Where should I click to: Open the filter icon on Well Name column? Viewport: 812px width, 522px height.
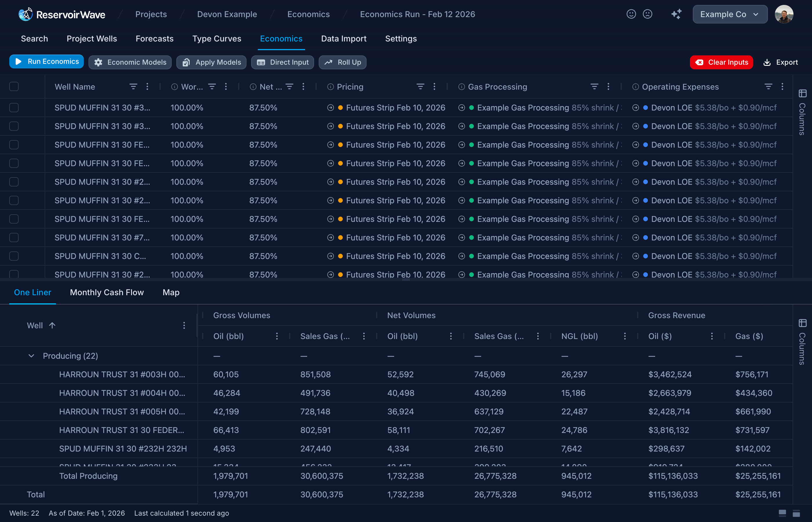point(133,87)
